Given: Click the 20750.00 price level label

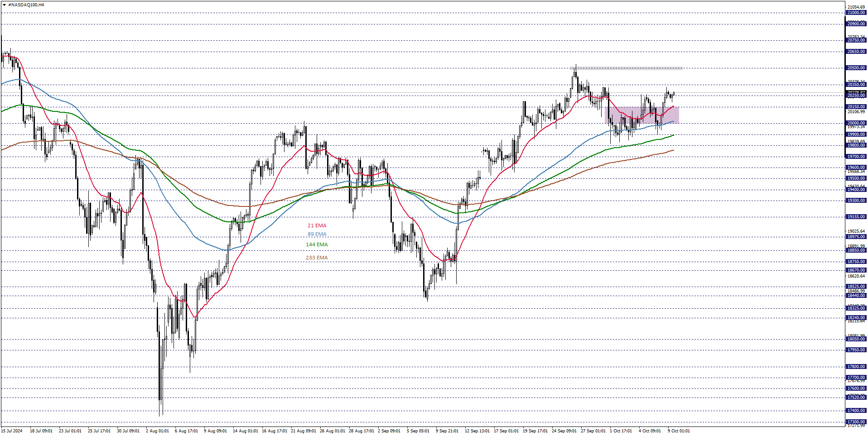Looking at the screenshot, I should tap(856, 40).
